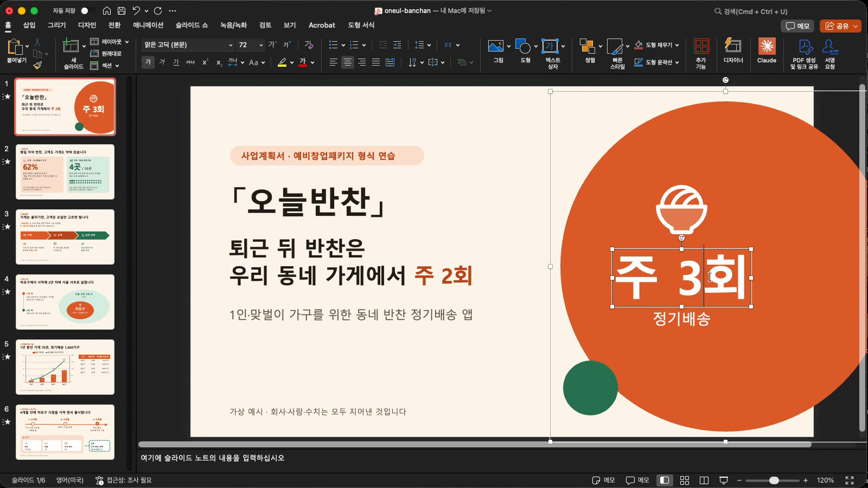Toggle the 자동 저장 autosave switch
868x488 pixels.
87,11
